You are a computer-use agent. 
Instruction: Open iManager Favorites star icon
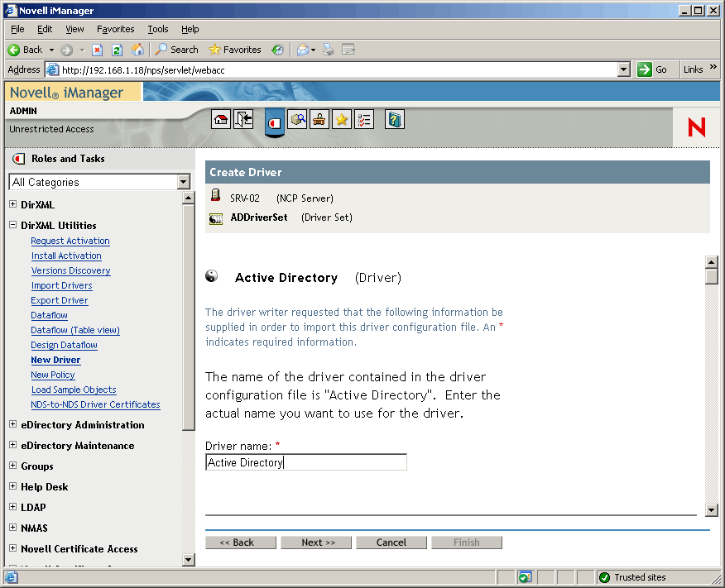pos(341,119)
